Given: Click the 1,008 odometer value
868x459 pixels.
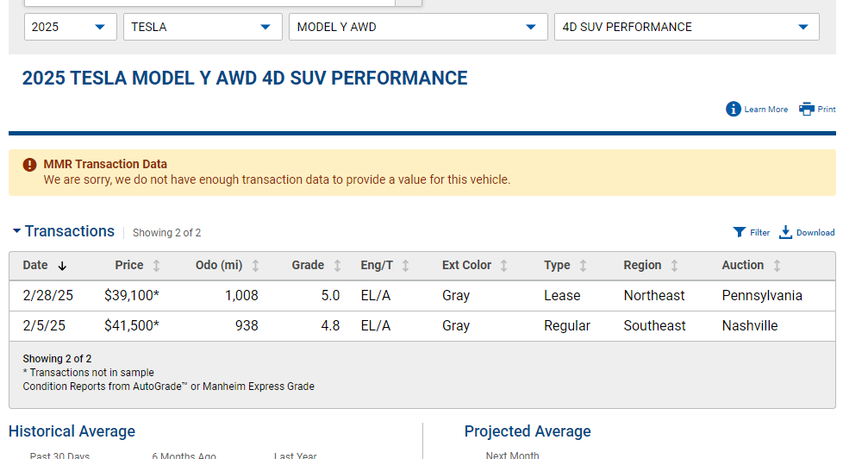Looking at the screenshot, I should pyautogui.click(x=241, y=295).
